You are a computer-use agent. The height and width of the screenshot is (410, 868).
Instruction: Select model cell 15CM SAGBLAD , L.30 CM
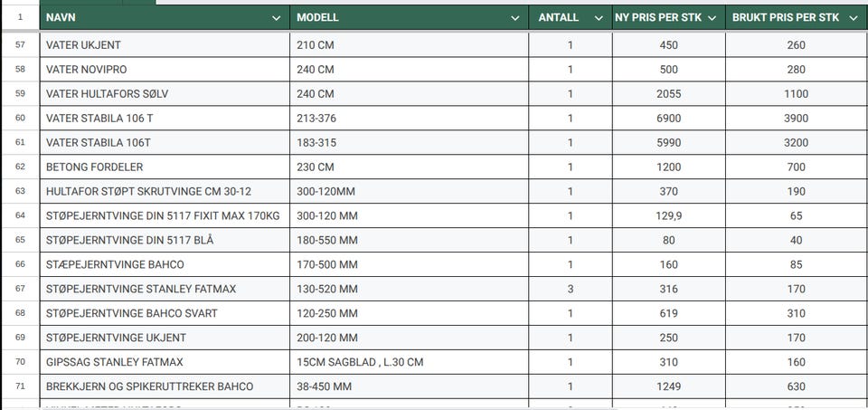tap(409, 362)
